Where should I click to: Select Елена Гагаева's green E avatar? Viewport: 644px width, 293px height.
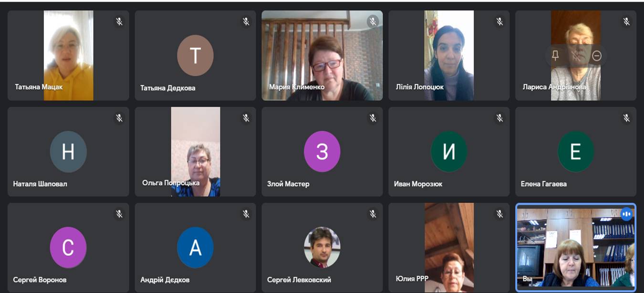(x=576, y=152)
